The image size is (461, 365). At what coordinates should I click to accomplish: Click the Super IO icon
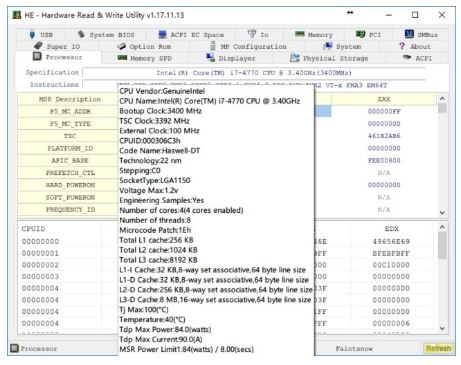38,46
